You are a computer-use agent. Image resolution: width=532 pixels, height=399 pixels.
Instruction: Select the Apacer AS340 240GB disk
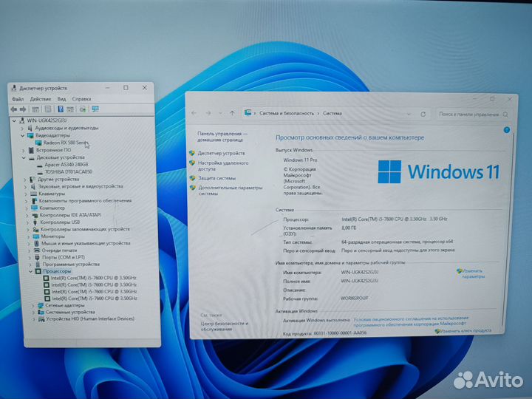66,165
